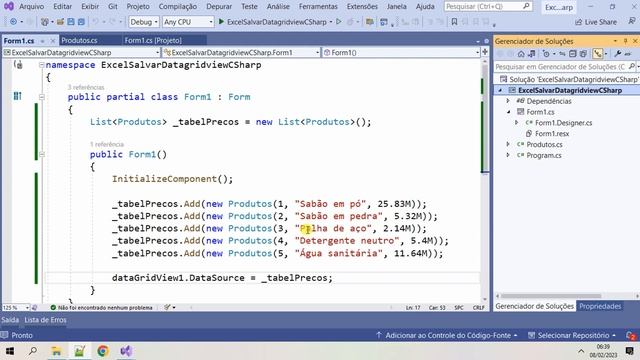The width and height of the screenshot is (640, 360).
Task: Pin the Gerenciador de Soluções panel
Action: 625,41
